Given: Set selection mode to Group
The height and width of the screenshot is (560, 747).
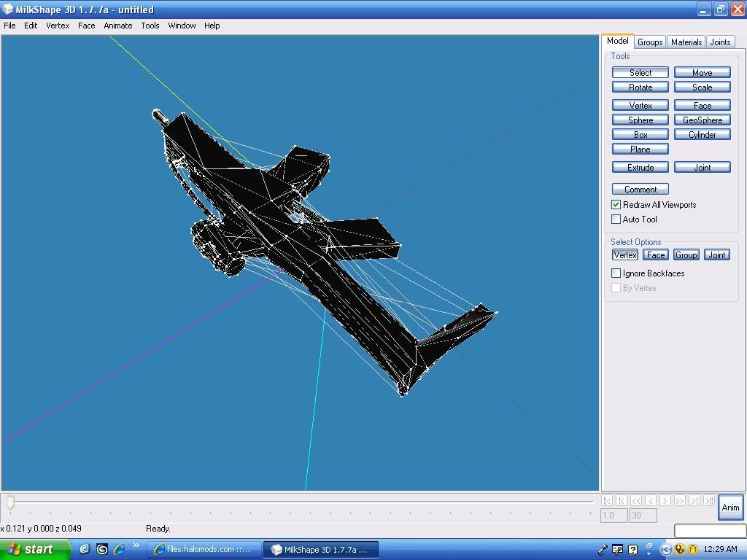Looking at the screenshot, I should pyautogui.click(x=686, y=254).
